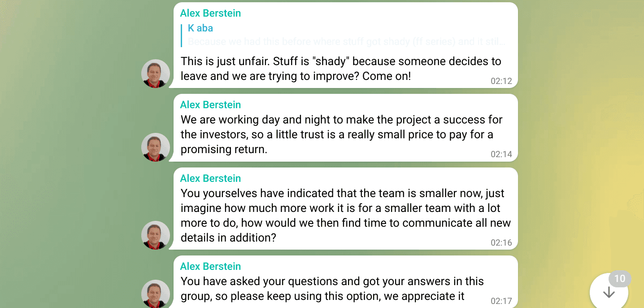Click the "K aba" name in quote

pos(200,28)
